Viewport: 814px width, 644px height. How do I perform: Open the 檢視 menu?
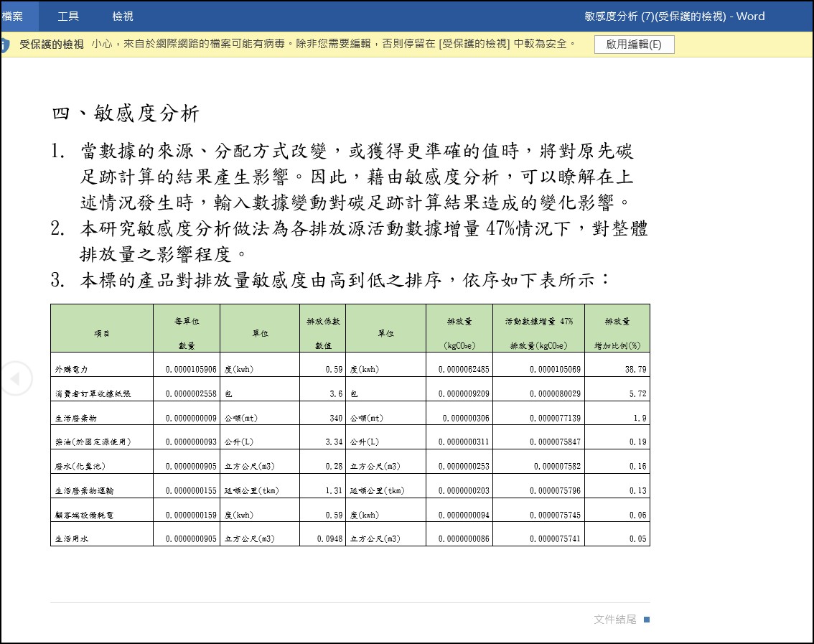point(123,16)
